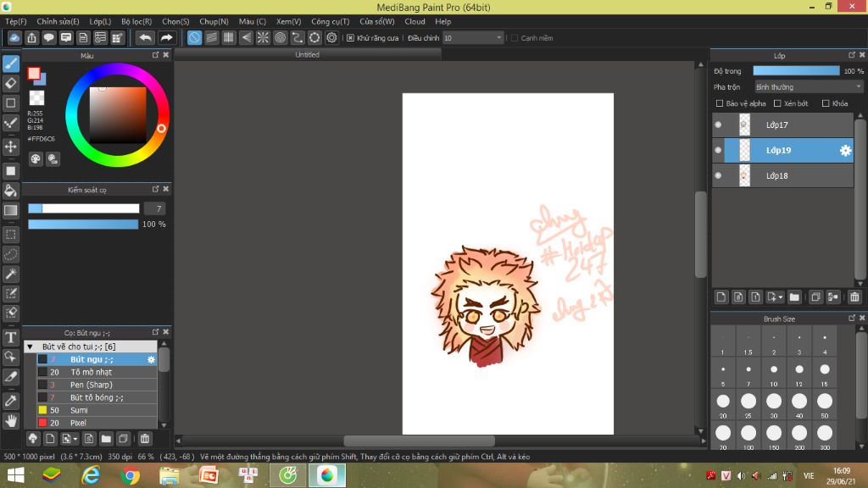Click the export/share icon in toolbar
The height and width of the screenshot is (488, 868).
click(31, 37)
